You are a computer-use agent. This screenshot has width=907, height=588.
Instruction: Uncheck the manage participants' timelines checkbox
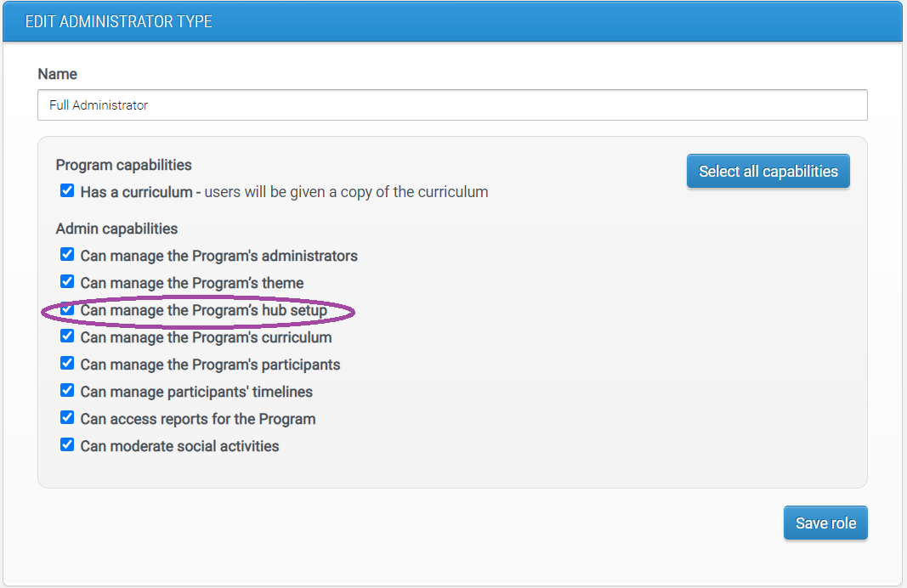(x=67, y=391)
